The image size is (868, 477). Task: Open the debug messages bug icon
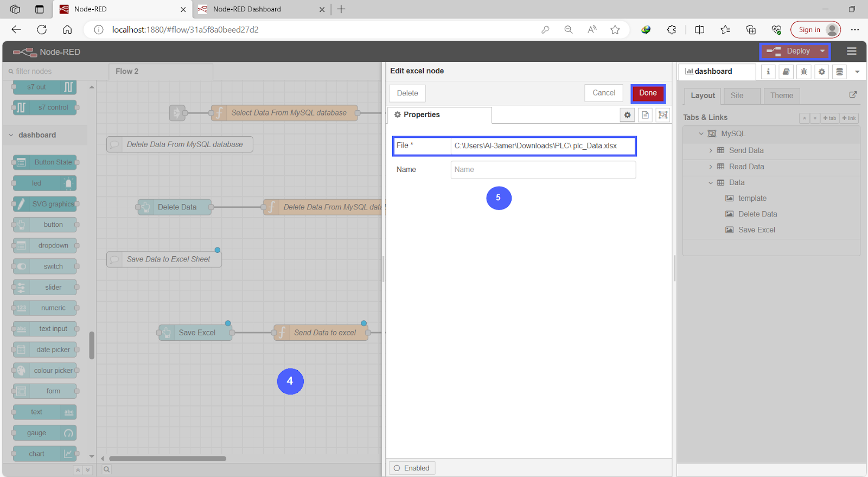pyautogui.click(x=804, y=72)
